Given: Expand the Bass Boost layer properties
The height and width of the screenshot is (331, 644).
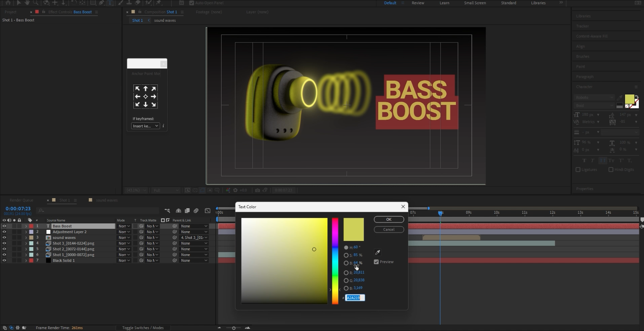Looking at the screenshot, I should pos(26,226).
